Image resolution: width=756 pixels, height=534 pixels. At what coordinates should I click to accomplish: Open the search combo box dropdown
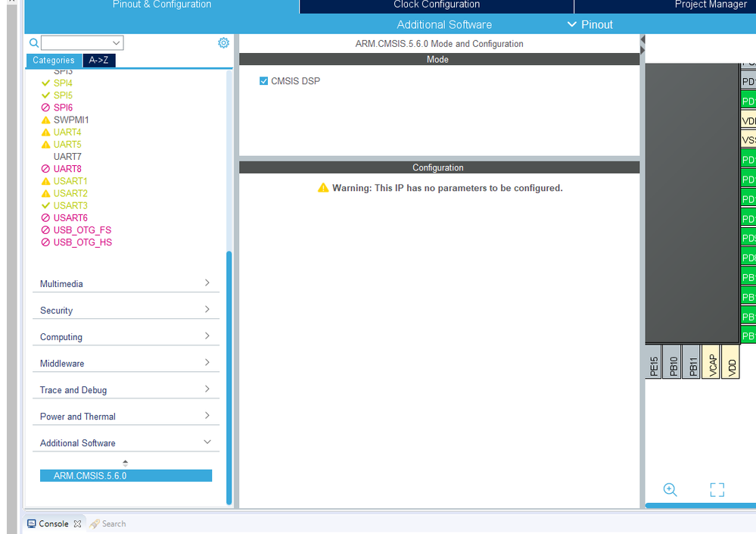click(117, 43)
